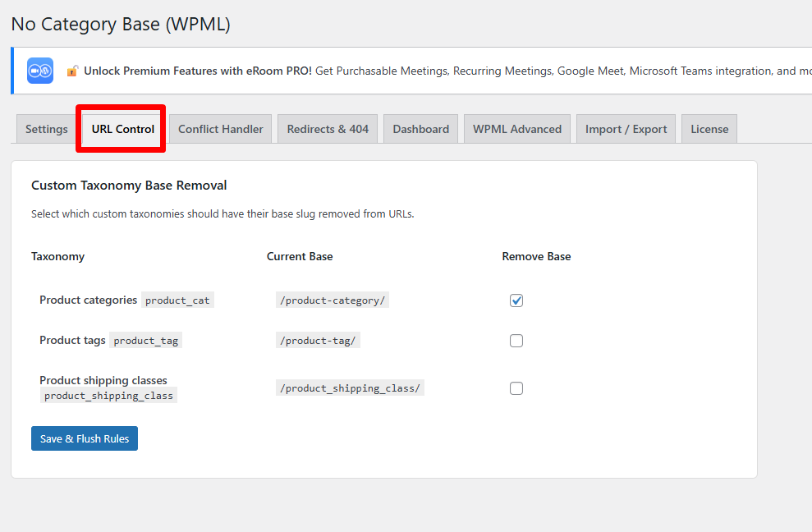This screenshot has height=532, width=812.
Task: Click the Save & Flush Rules button
Action: 85,438
